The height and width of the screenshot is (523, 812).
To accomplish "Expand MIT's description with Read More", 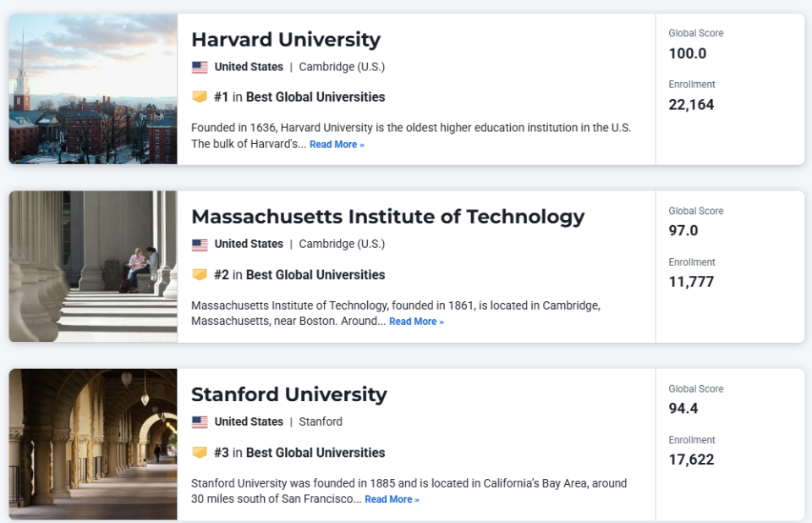I will coord(416,322).
